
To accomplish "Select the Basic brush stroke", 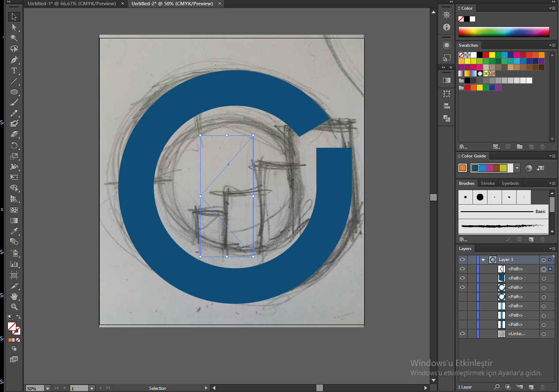I will coord(503,212).
